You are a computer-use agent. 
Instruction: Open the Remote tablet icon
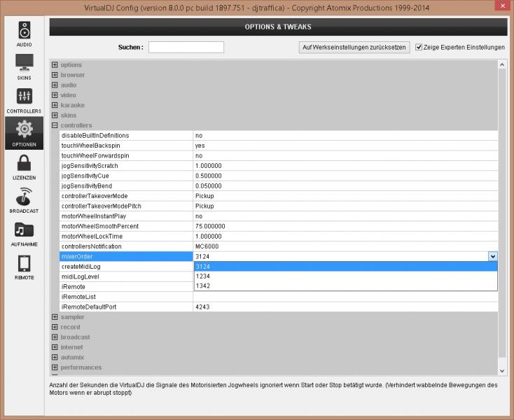click(x=25, y=263)
